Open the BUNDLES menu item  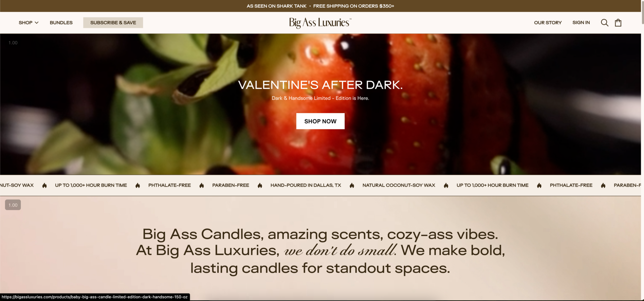[x=61, y=22]
